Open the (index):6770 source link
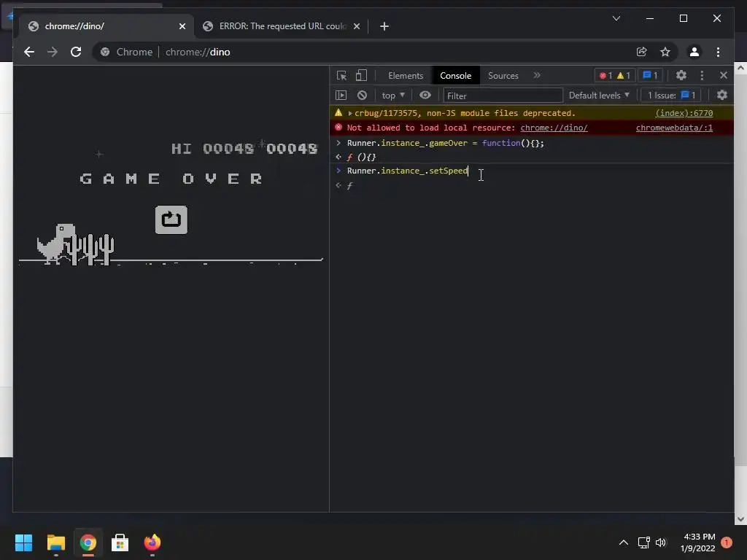The width and height of the screenshot is (747, 560). pyautogui.click(x=684, y=113)
